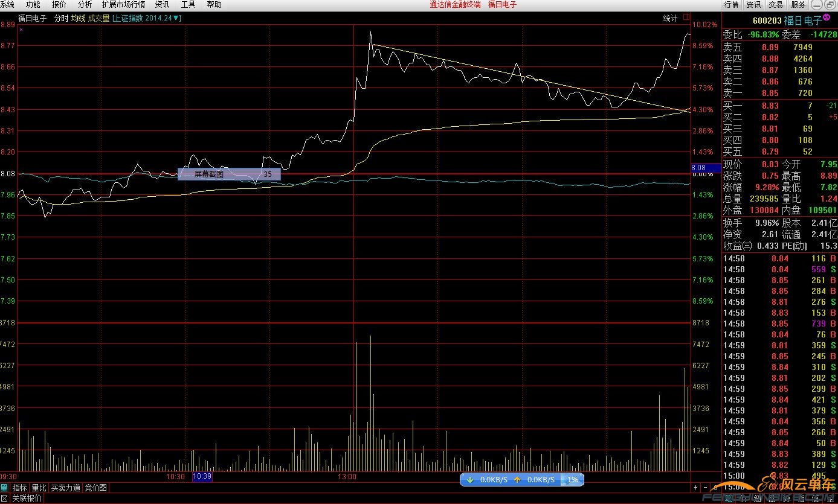Click the 统计 statistics button
This screenshot has height=504, width=838.
pos(670,18)
